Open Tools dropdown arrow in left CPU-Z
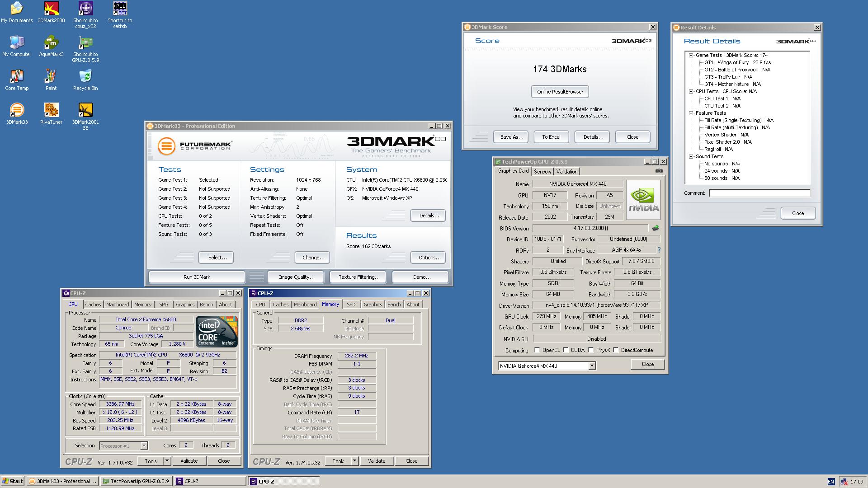This screenshot has height=488, width=868. tap(167, 461)
